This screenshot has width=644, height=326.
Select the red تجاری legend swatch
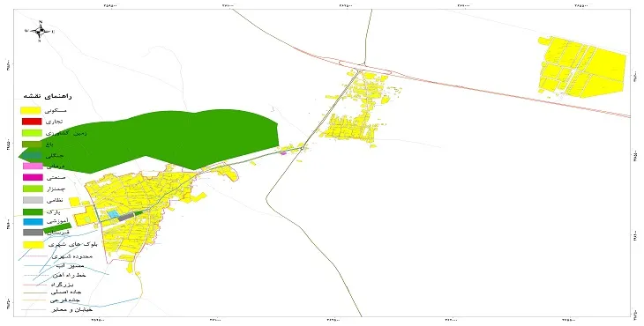31,122
